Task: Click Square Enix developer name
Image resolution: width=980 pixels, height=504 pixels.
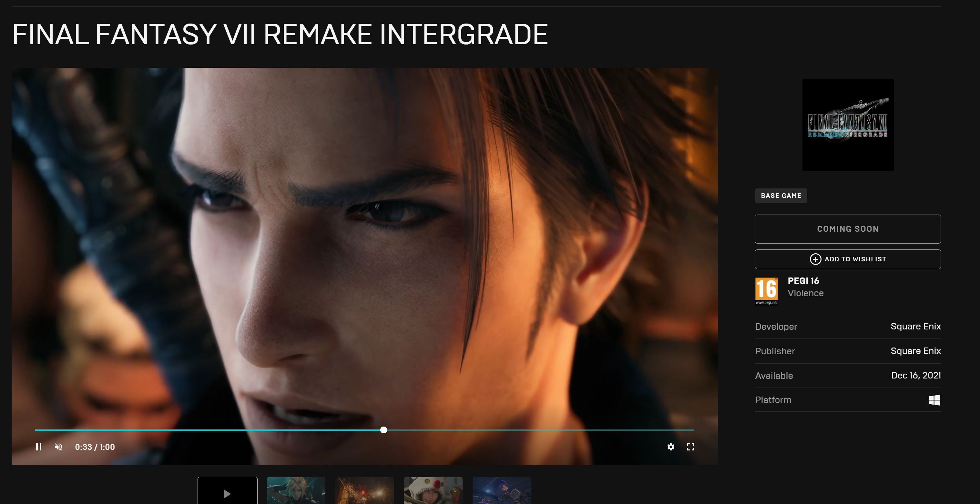Action: [x=916, y=326]
